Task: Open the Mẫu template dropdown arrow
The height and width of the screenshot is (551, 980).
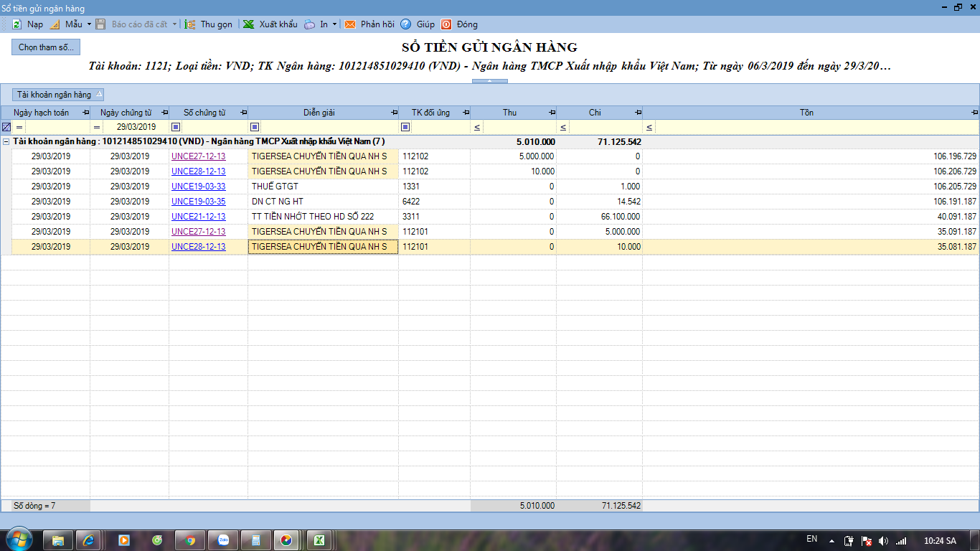Action: click(x=89, y=24)
